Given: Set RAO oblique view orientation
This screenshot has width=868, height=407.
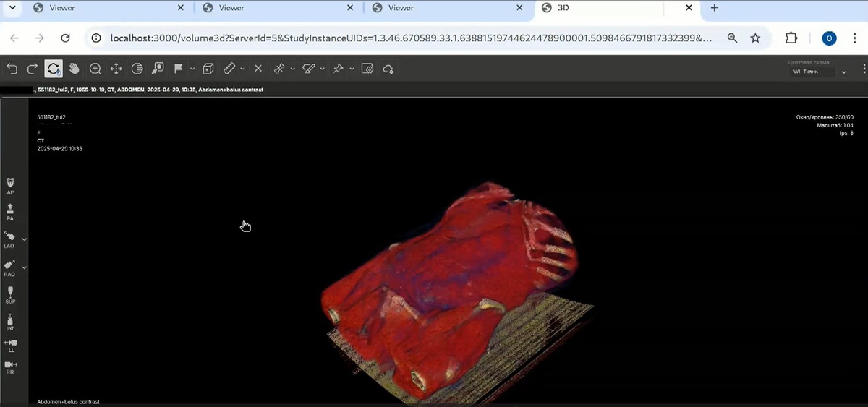Looking at the screenshot, I should (x=10, y=268).
